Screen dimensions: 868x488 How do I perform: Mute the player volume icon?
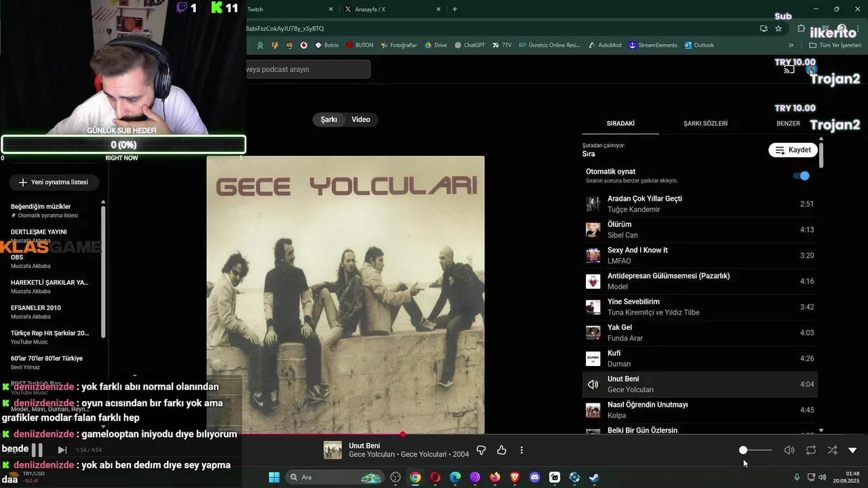789,450
